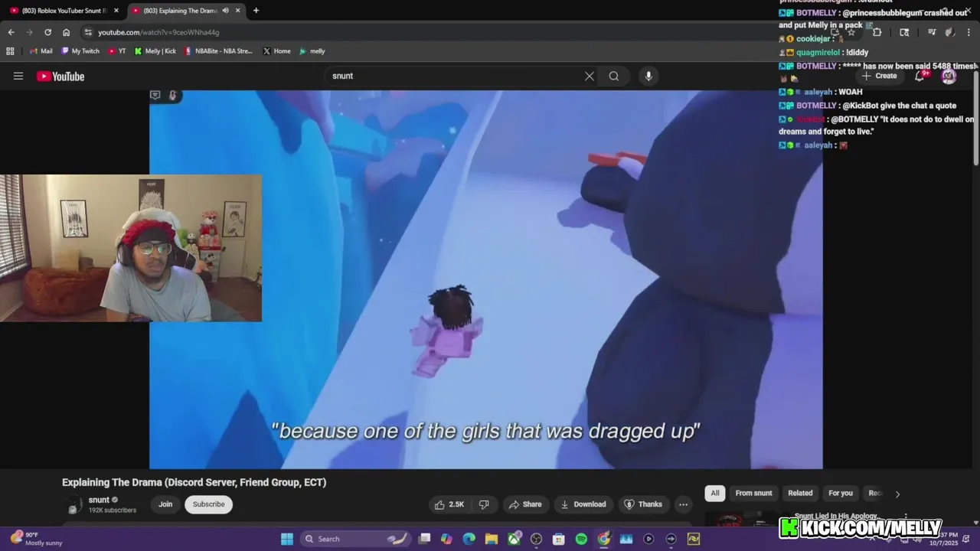Click the Windows taskbar Search box
The height and width of the screenshot is (551, 980).
pos(356,539)
